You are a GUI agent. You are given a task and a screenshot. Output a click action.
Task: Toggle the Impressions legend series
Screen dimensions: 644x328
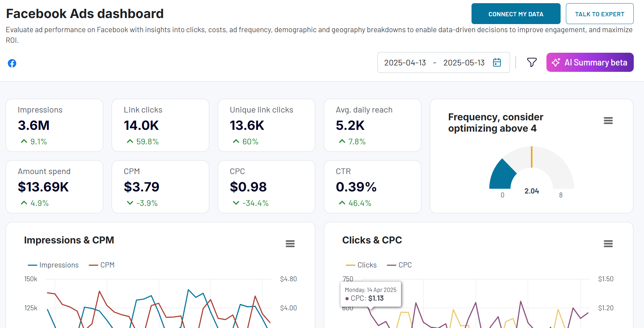pos(53,265)
